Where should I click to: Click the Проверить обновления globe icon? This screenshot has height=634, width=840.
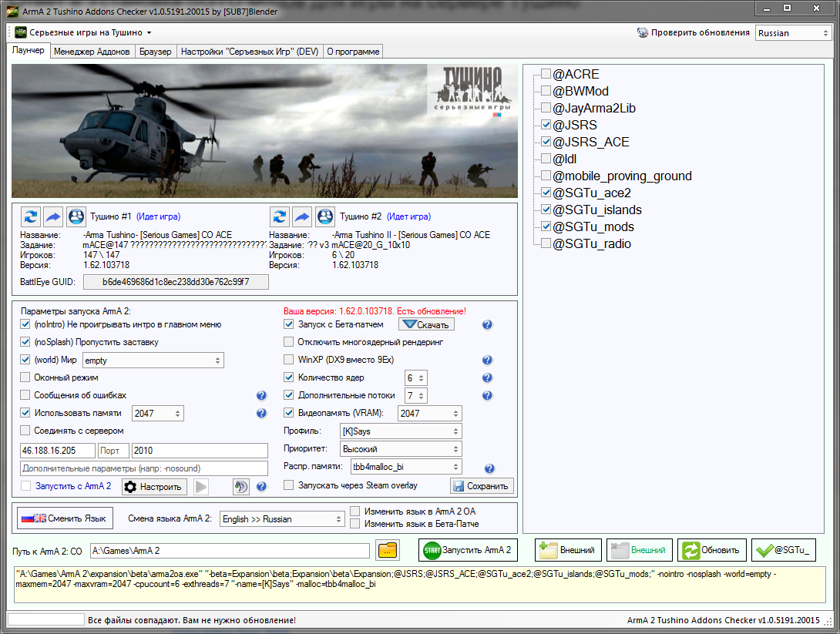pyautogui.click(x=642, y=32)
